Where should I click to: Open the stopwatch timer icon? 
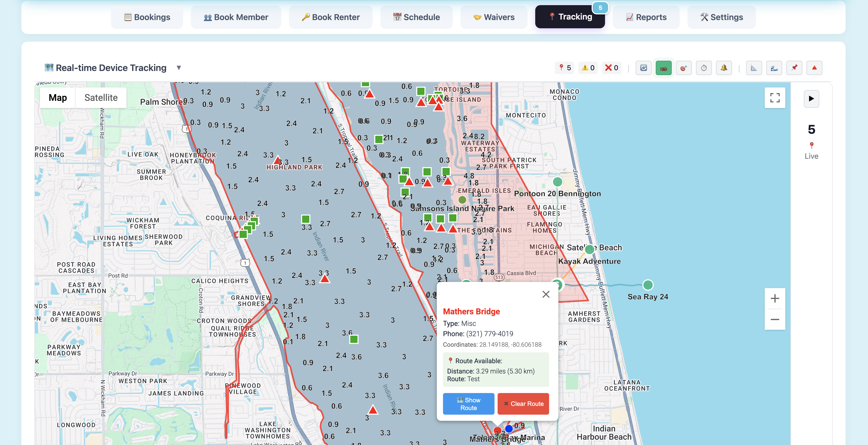(x=704, y=68)
